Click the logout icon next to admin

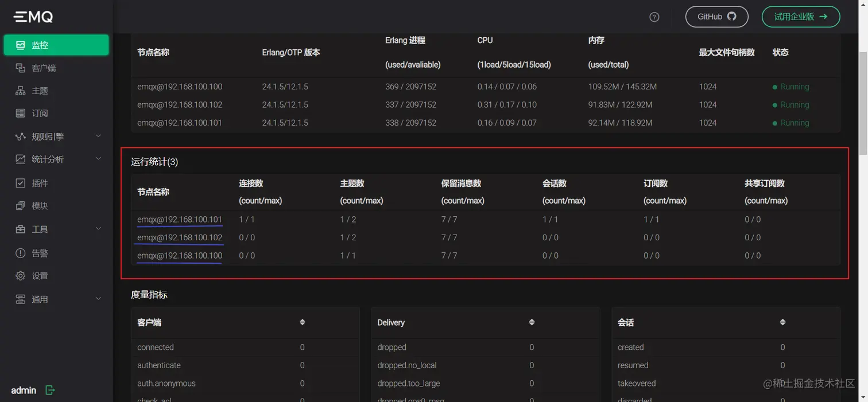pos(50,390)
